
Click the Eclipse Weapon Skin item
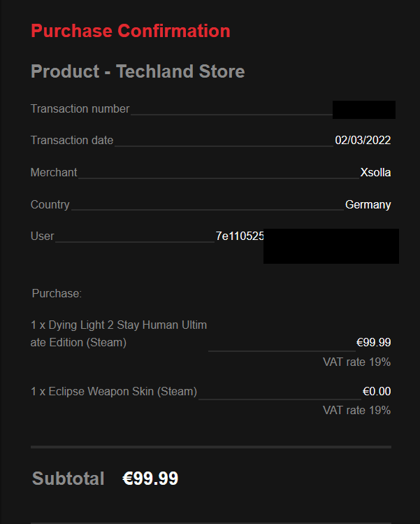click(114, 392)
